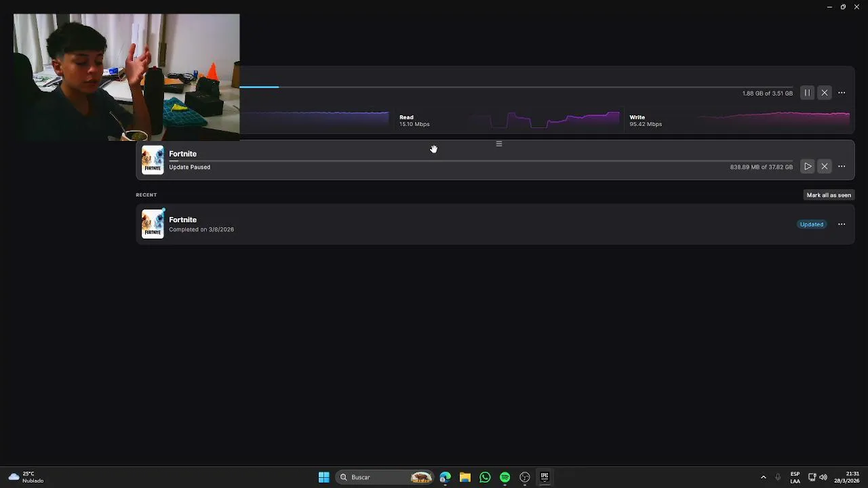Screen dimensions: 868x488
Task: Open Spotify from the taskbar
Action: coord(505,477)
